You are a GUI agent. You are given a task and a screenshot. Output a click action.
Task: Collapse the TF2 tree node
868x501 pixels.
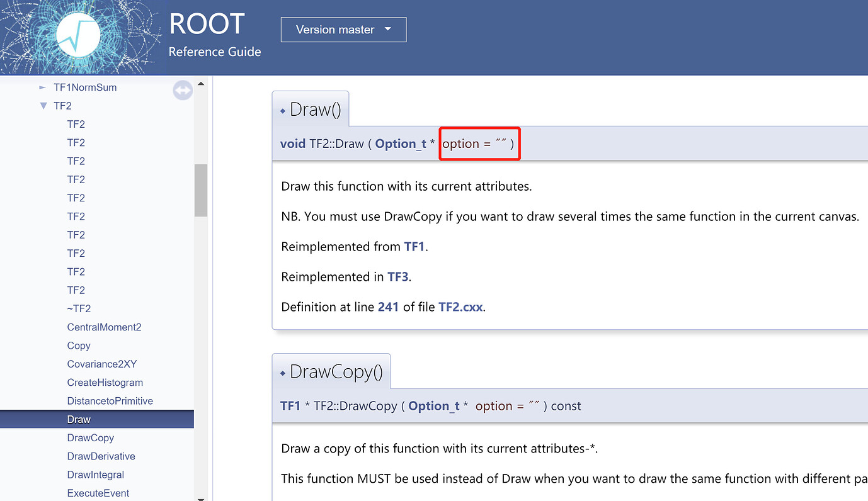(x=43, y=106)
